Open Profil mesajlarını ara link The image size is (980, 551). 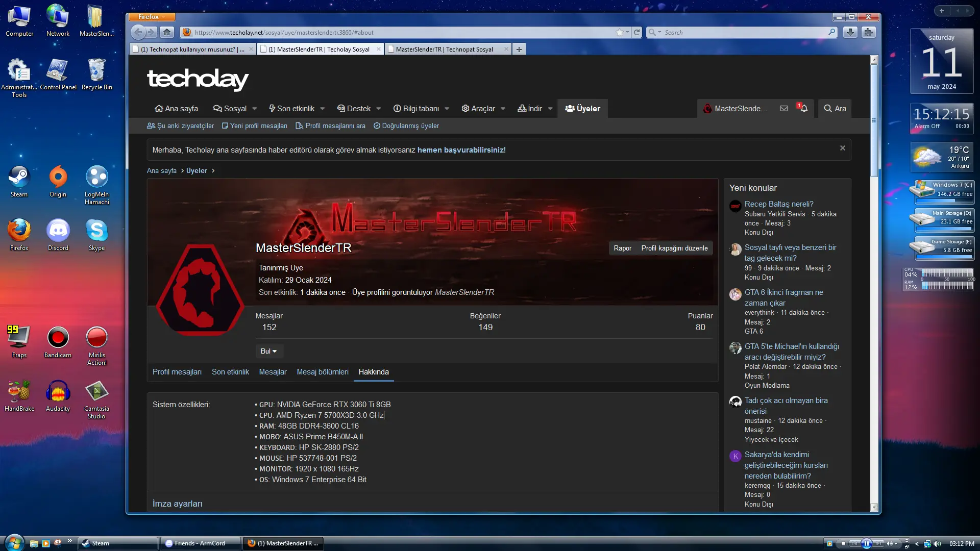coord(330,126)
